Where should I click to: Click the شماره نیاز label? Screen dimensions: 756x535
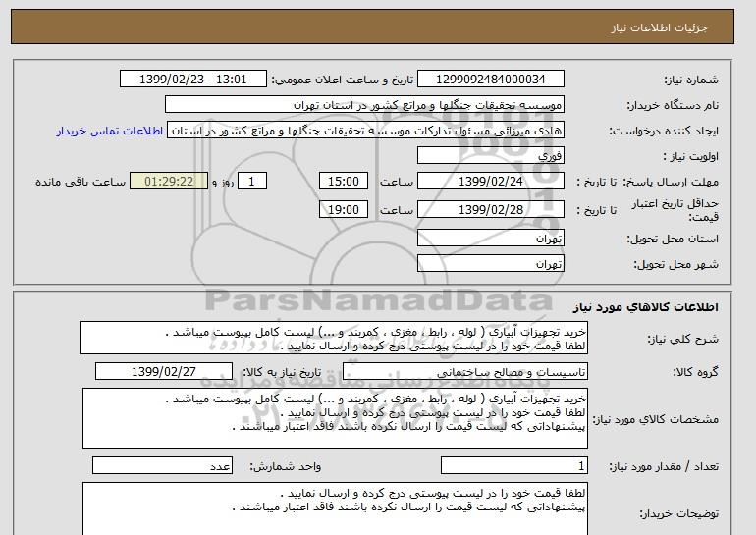pyautogui.click(x=691, y=80)
